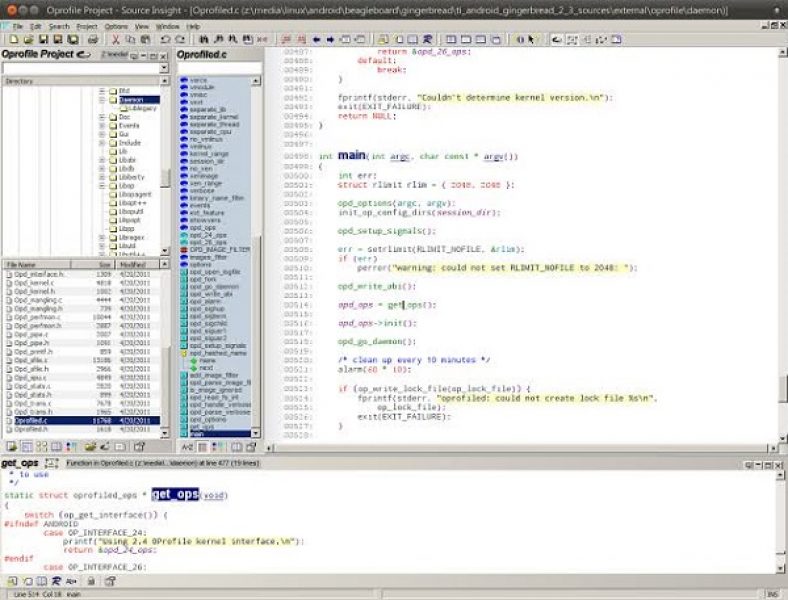Click the Go Back navigation arrow

pyautogui.click(x=316, y=39)
